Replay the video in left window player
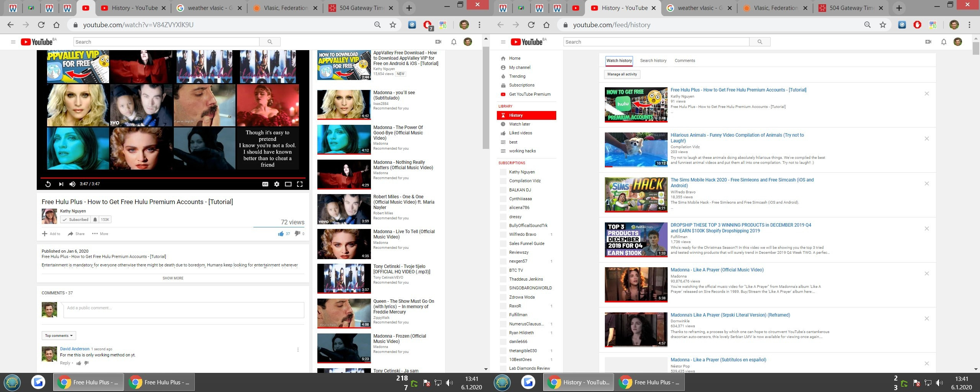Screen dimensions: 980x392 click(48, 184)
